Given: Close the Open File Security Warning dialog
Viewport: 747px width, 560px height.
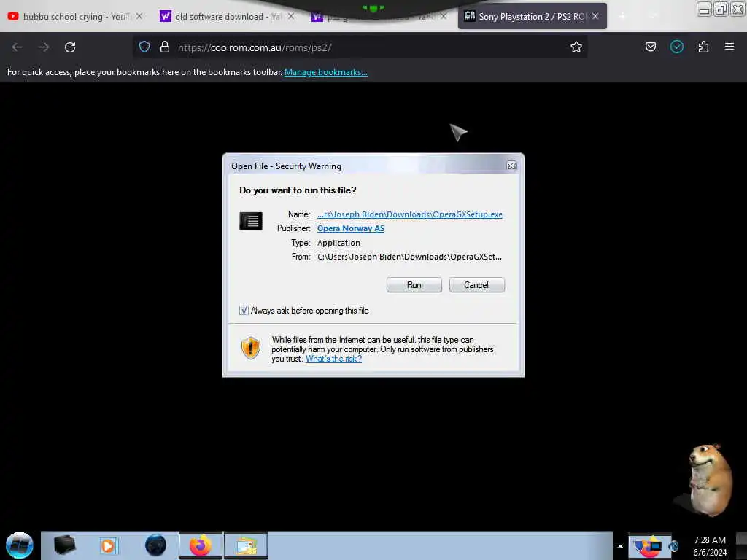Looking at the screenshot, I should [511, 166].
